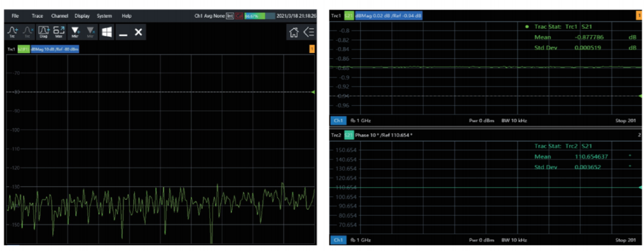Open the Windows start icon in toolbar
Viewport: 644px width, 251px height.
coord(107,32)
